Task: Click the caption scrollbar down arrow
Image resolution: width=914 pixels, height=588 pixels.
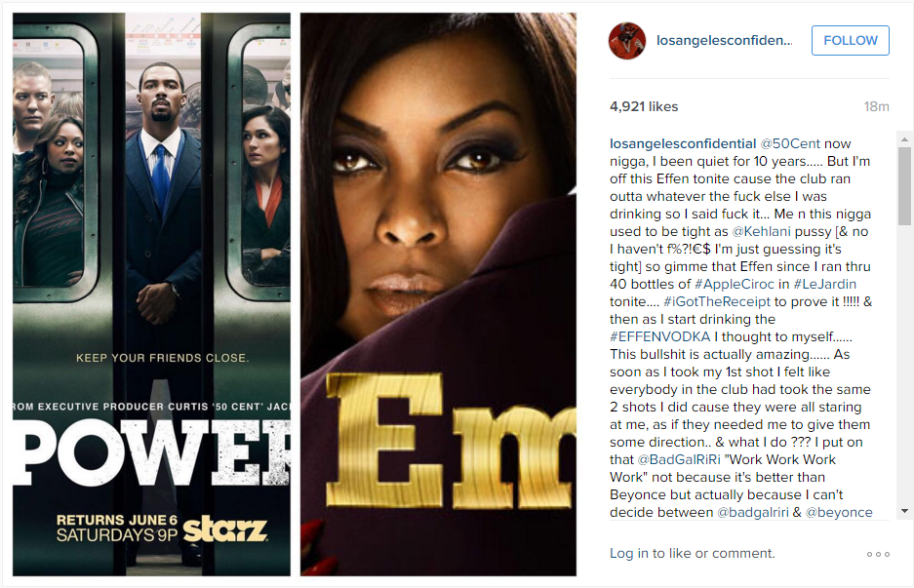Action: [x=904, y=511]
